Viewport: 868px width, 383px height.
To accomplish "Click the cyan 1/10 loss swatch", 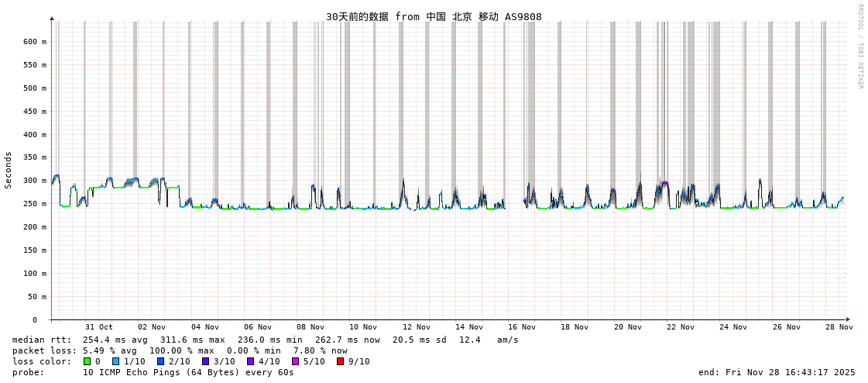I will tap(115, 361).
